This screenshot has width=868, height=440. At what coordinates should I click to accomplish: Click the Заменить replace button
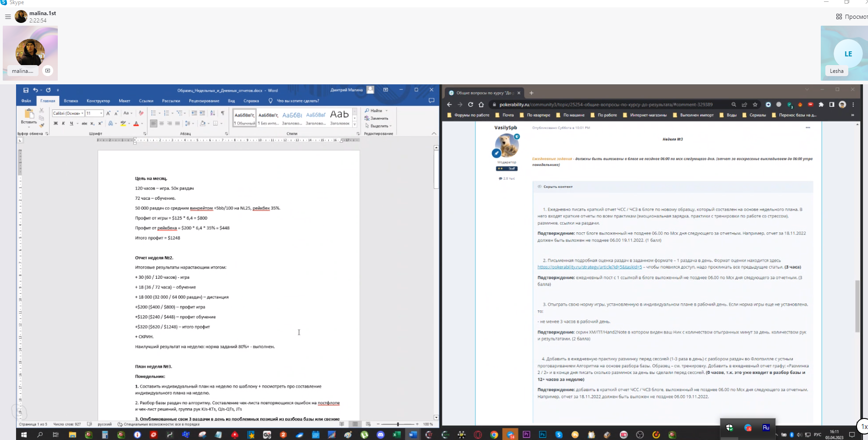pyautogui.click(x=376, y=118)
